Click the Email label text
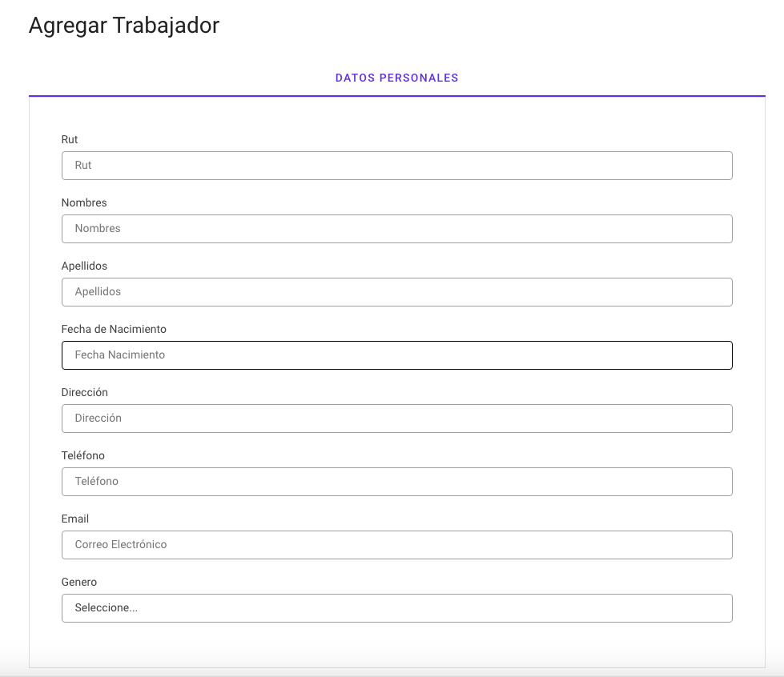The width and height of the screenshot is (784, 677). [75, 519]
